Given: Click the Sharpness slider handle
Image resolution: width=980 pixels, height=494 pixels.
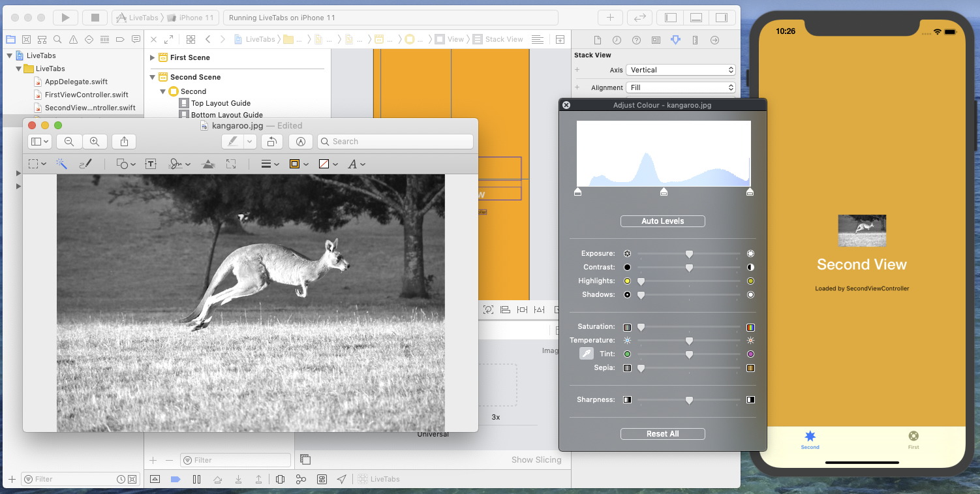Looking at the screenshot, I should point(689,400).
